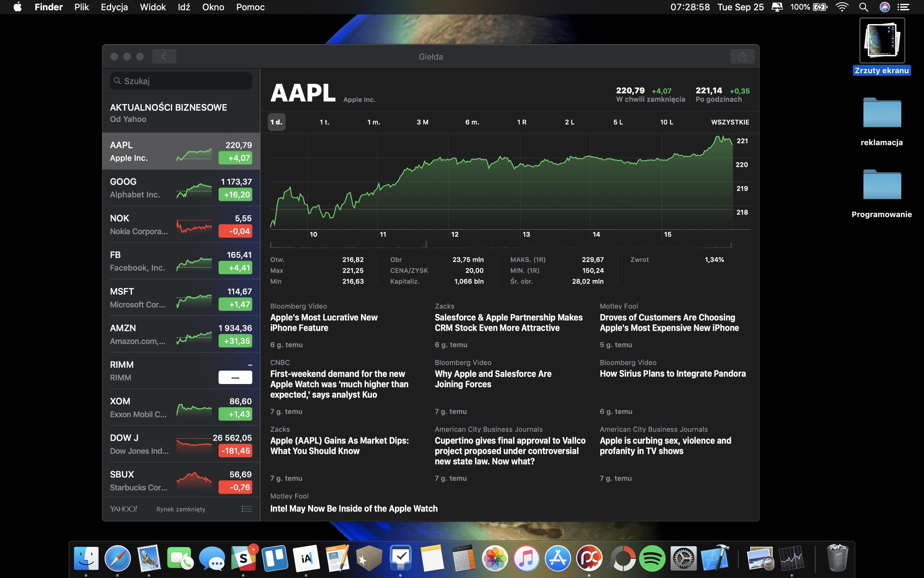Open article Apple's Most Lucrative New iPhone Feature
Viewport: 924px width, 578px height.
pyautogui.click(x=324, y=323)
